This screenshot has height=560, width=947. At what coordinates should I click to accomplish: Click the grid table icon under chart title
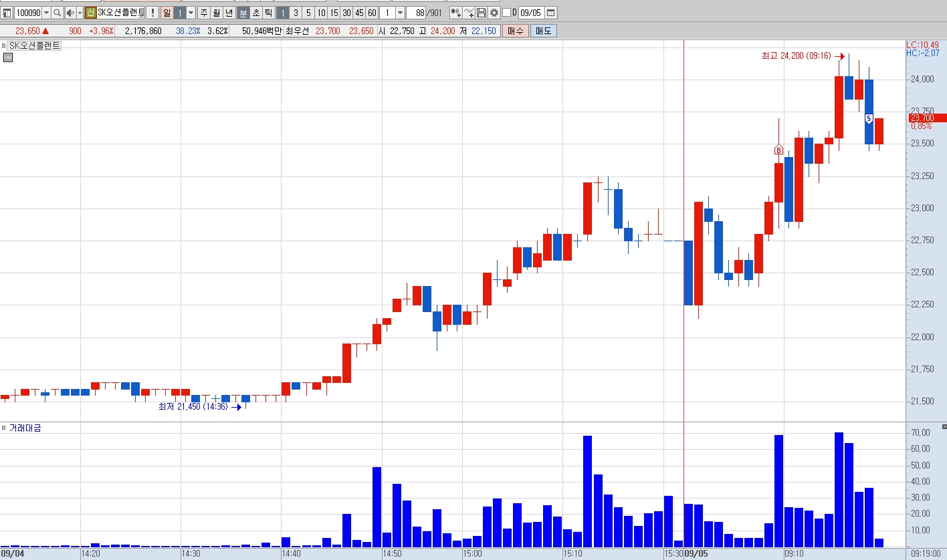click(x=7, y=58)
